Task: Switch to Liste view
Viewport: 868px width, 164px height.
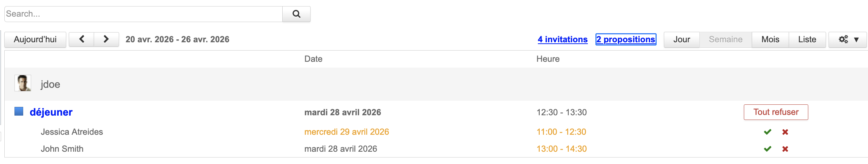Action: click(x=807, y=40)
